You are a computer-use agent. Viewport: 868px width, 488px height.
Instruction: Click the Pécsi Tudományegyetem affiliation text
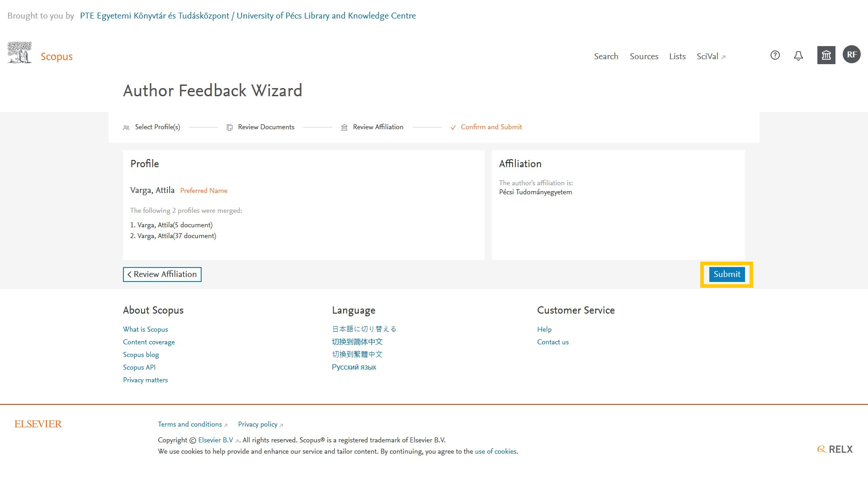tap(535, 192)
